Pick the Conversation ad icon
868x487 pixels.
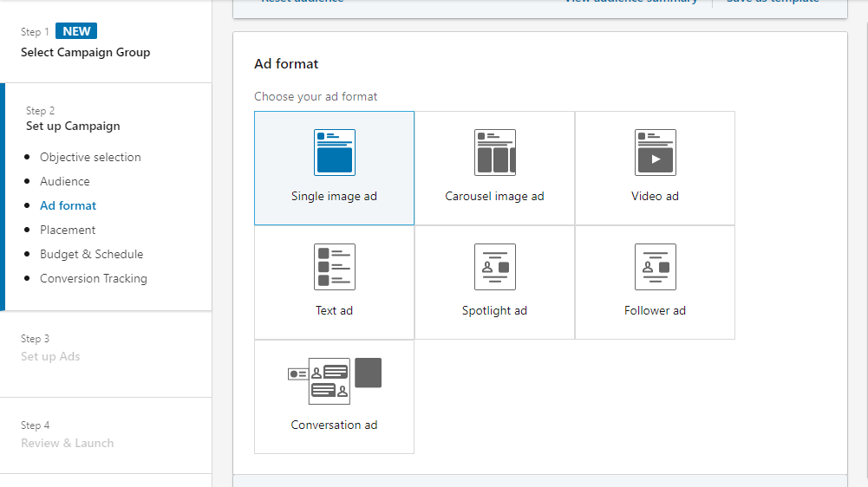[335, 381]
